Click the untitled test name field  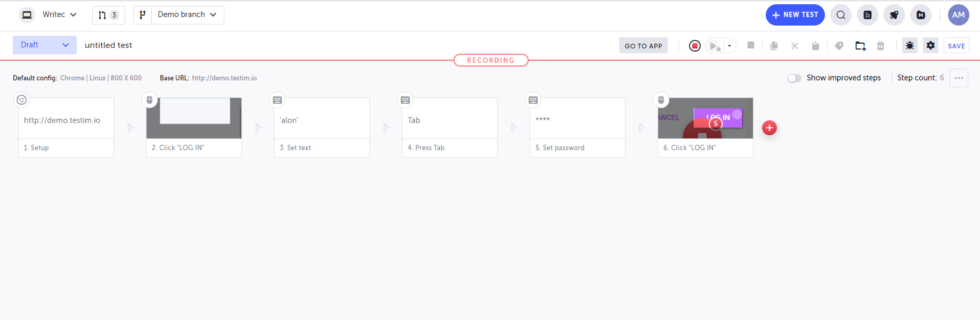point(108,45)
